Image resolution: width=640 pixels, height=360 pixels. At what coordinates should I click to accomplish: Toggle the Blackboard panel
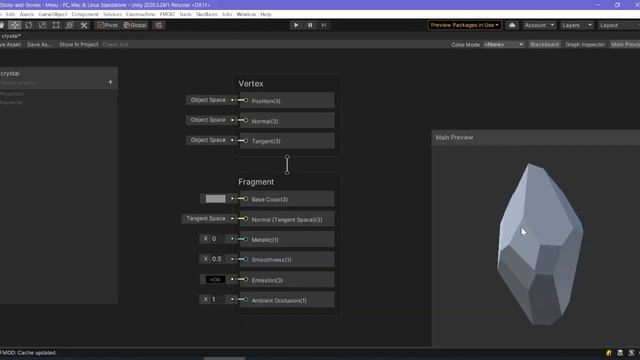coord(544,44)
